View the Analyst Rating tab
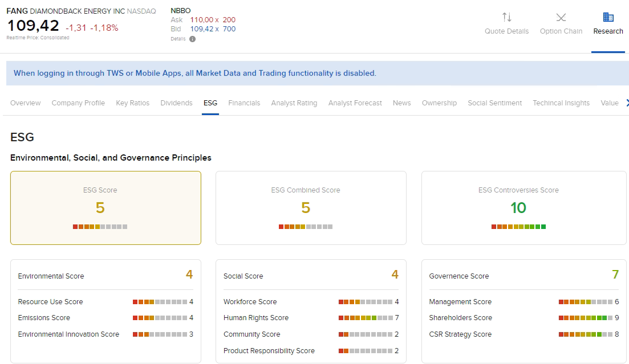The height and width of the screenshot is (364, 629). pos(294,103)
